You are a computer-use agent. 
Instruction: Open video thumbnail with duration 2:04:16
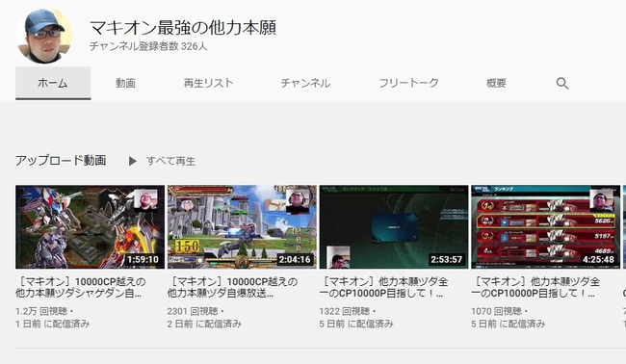click(242, 226)
